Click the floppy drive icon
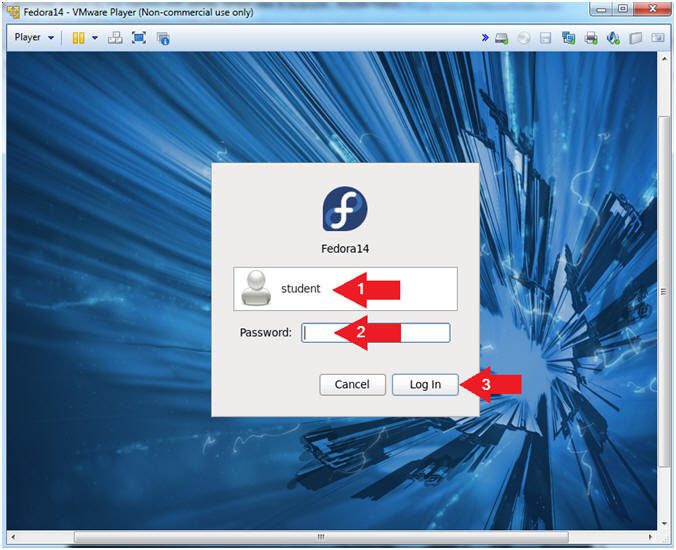The height and width of the screenshot is (550, 676). [545, 38]
